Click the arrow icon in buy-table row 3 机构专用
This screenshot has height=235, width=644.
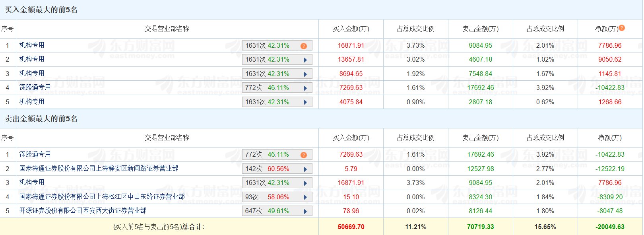click(x=305, y=74)
